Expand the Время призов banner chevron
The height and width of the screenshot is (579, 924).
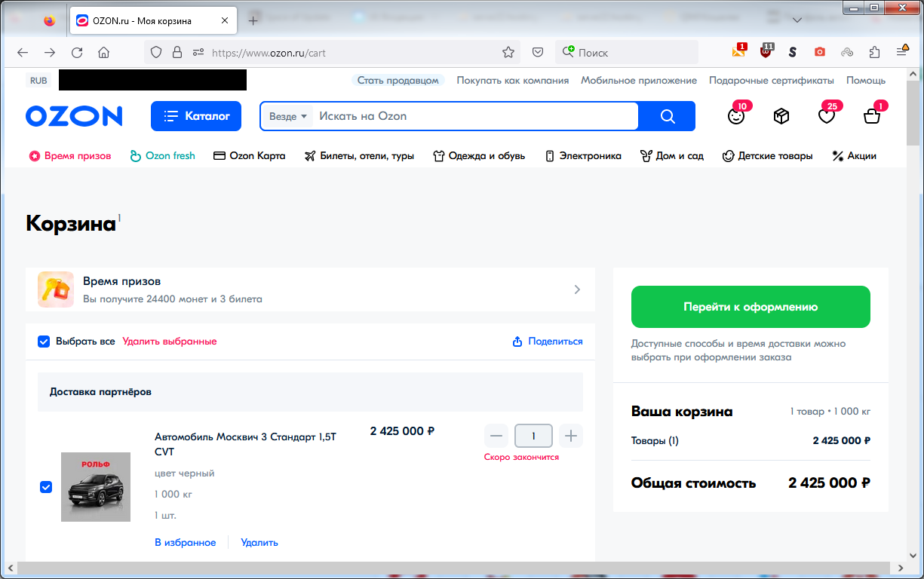577,289
